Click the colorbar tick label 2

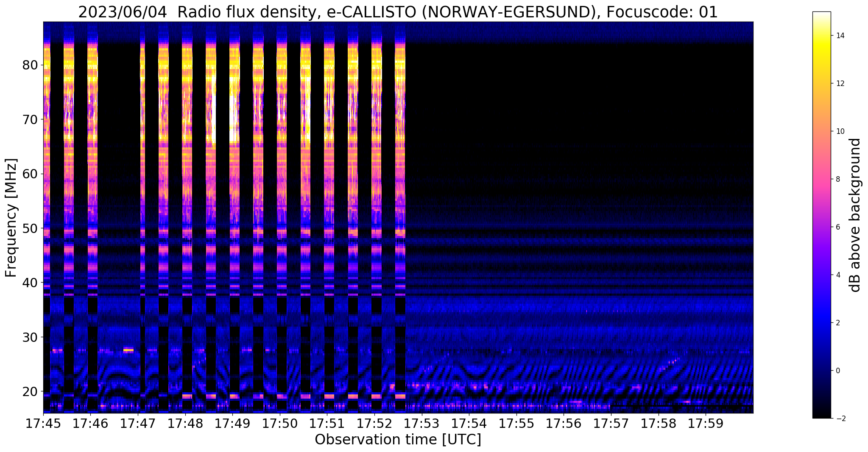click(837, 323)
